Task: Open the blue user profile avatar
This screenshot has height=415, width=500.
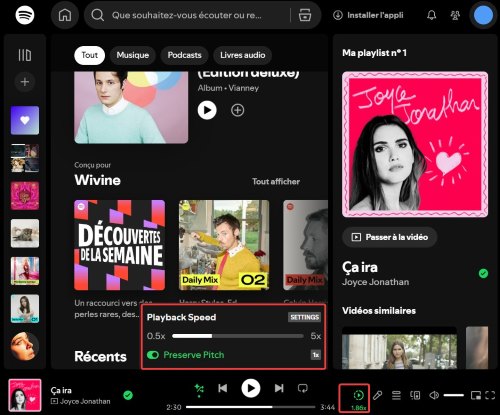Action: coord(483,15)
